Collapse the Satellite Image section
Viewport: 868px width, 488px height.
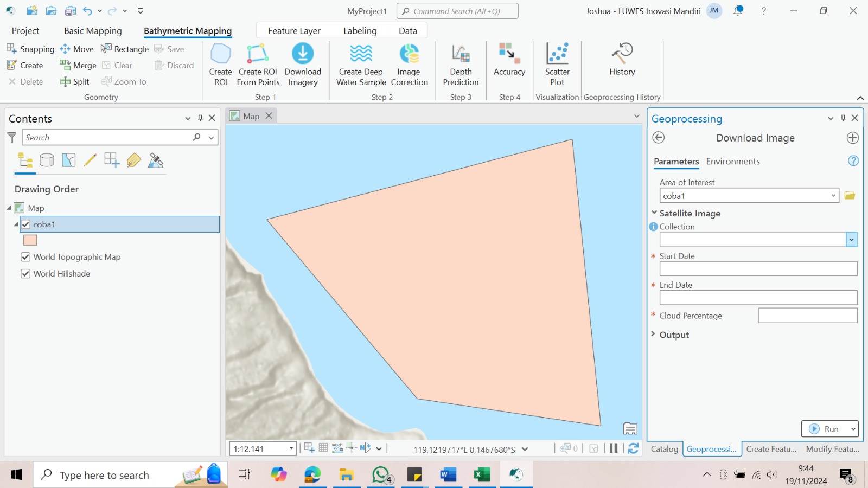point(654,213)
